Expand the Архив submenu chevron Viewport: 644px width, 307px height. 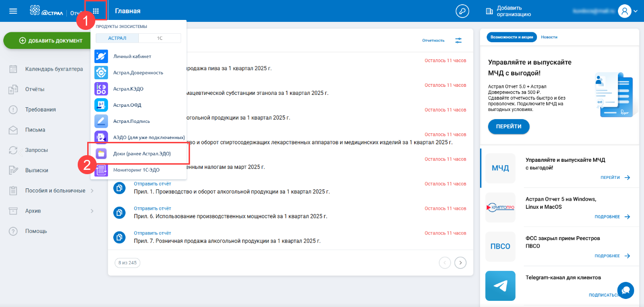point(92,211)
